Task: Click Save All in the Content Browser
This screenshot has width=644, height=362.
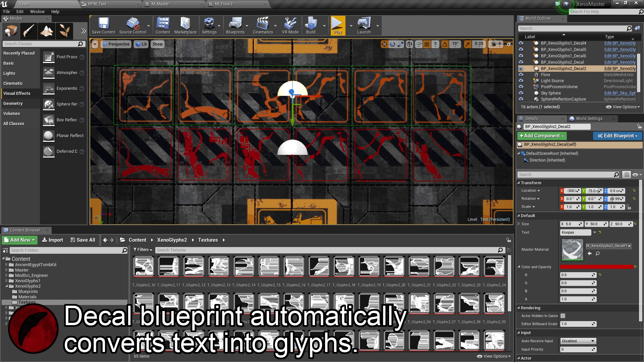Action: [83, 240]
